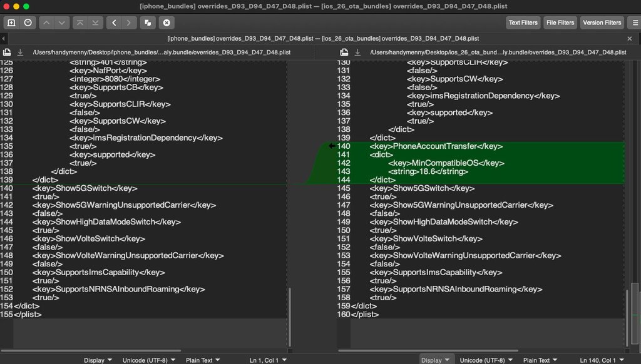641x364 pixels.
Task: Expand the left pane Display dropdown
Action: [98, 360]
